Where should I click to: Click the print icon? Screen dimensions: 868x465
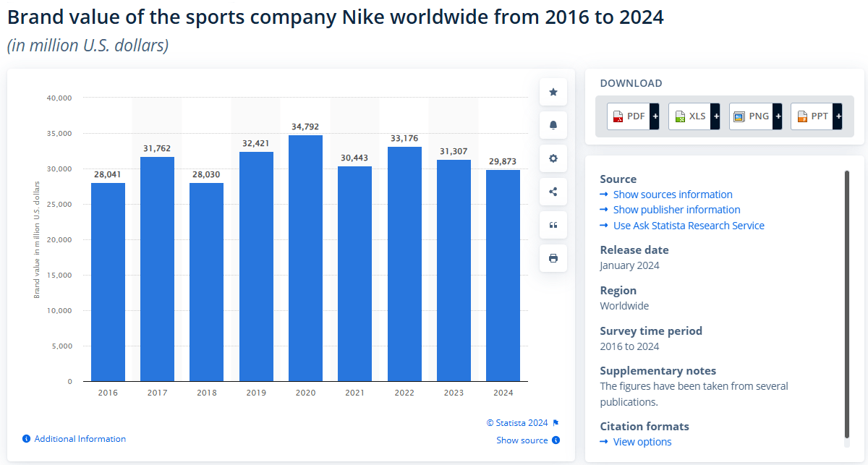click(x=553, y=258)
